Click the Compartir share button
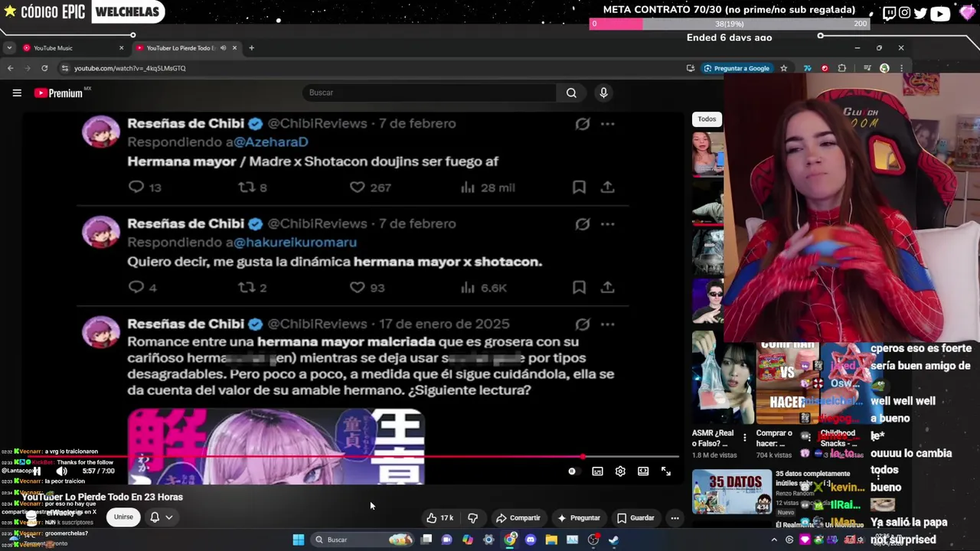The height and width of the screenshot is (551, 980). pos(518,518)
